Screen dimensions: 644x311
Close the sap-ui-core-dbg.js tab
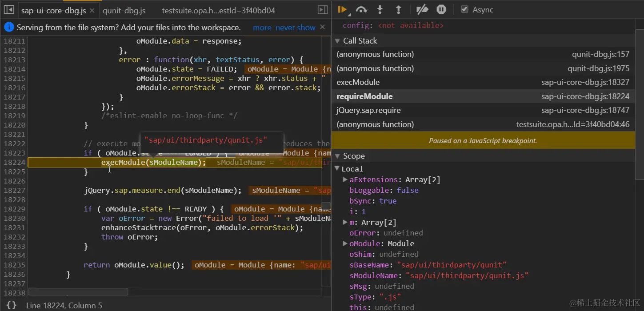point(92,10)
